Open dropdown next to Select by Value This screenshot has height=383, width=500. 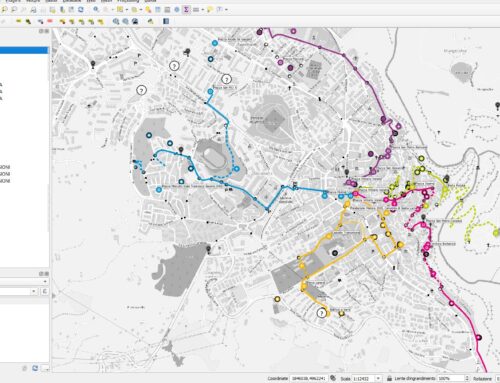(x=141, y=10)
